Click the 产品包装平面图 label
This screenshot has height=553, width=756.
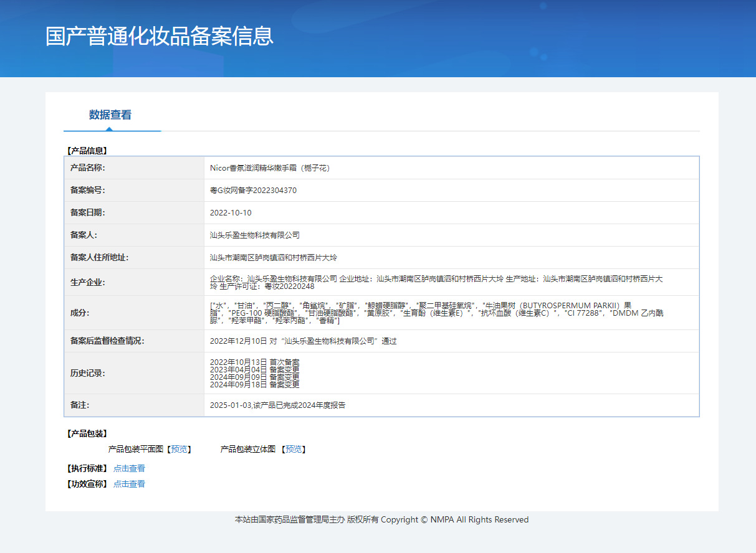click(x=135, y=449)
